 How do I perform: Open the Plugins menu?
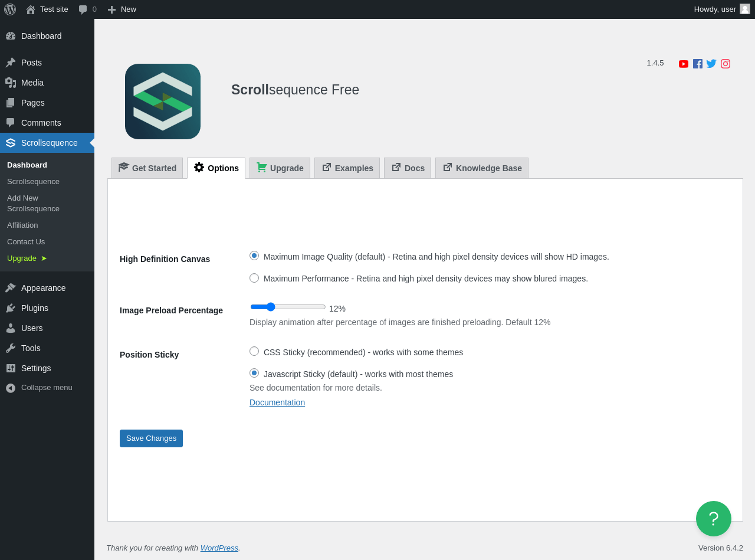[47, 308]
